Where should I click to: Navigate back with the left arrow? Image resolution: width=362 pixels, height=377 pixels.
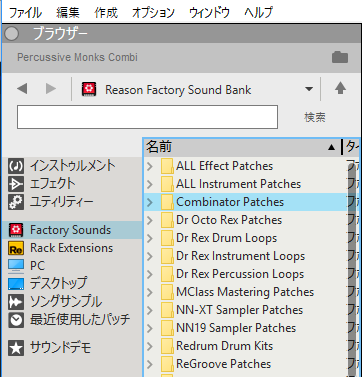pyautogui.click(x=22, y=89)
